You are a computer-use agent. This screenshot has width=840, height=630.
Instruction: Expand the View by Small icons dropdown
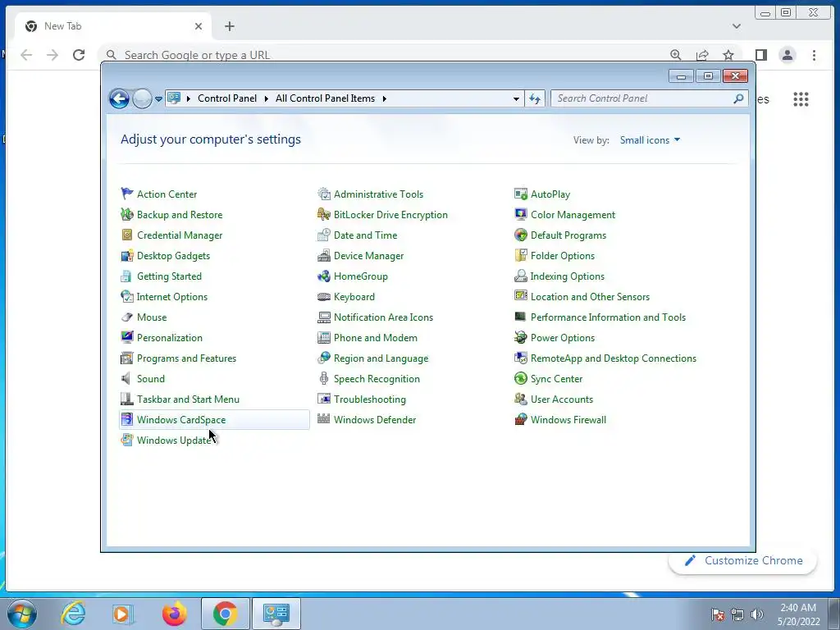650,139
